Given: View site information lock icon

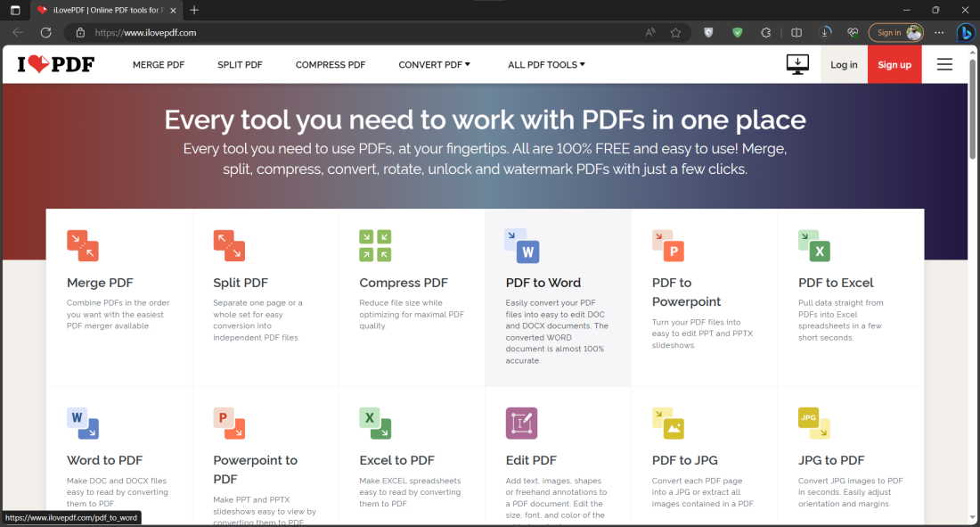Looking at the screenshot, I should [x=80, y=32].
